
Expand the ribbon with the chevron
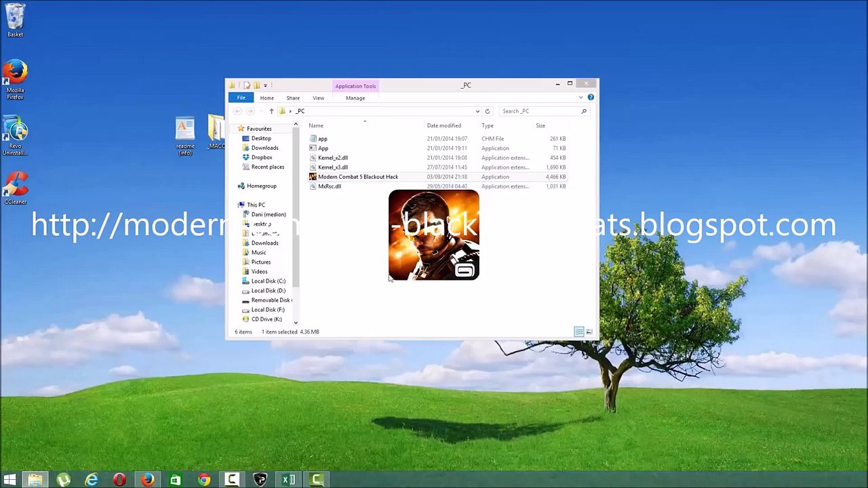point(580,98)
